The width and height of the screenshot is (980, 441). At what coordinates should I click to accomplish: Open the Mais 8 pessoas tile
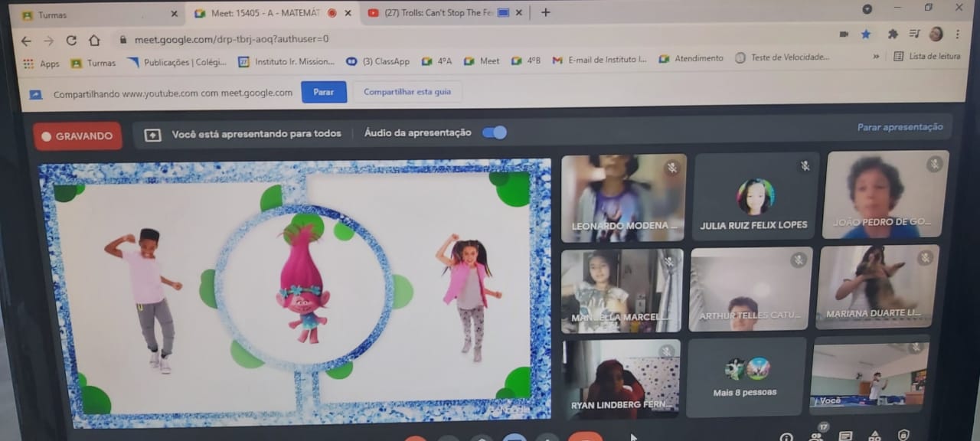[746, 377]
